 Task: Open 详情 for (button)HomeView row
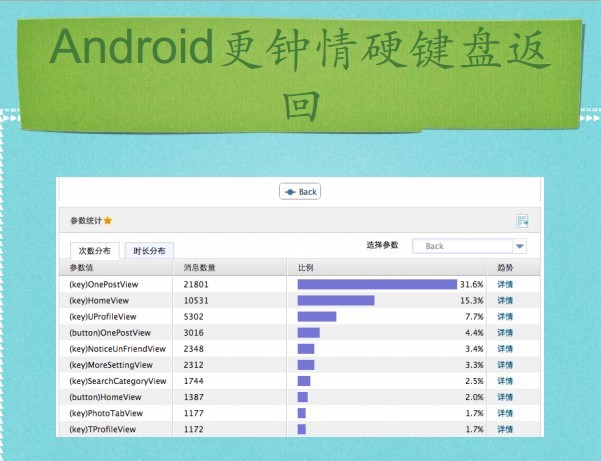pyautogui.click(x=505, y=397)
